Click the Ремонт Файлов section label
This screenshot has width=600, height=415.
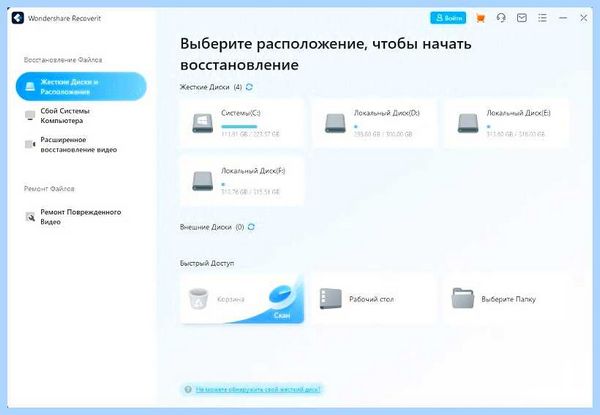(49, 189)
